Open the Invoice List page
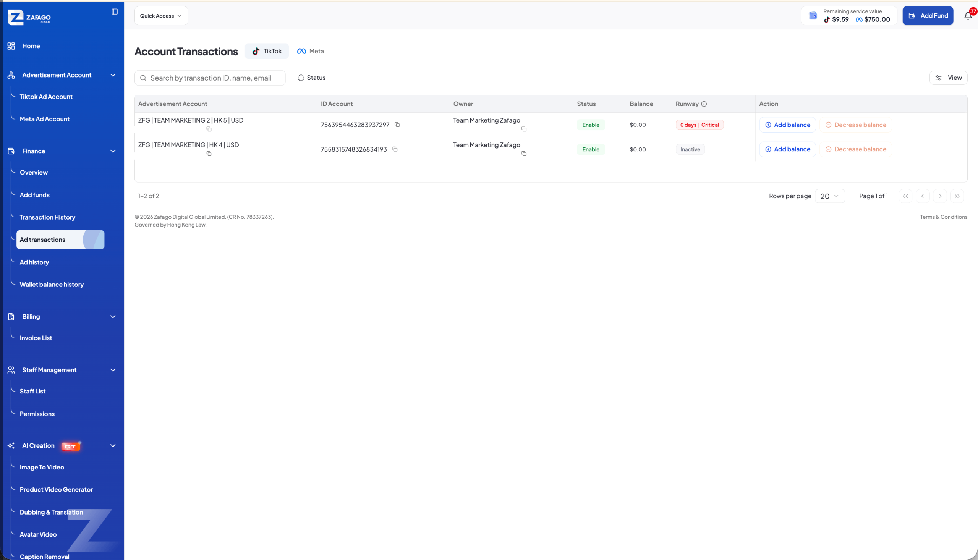This screenshot has width=978, height=560. pos(36,338)
